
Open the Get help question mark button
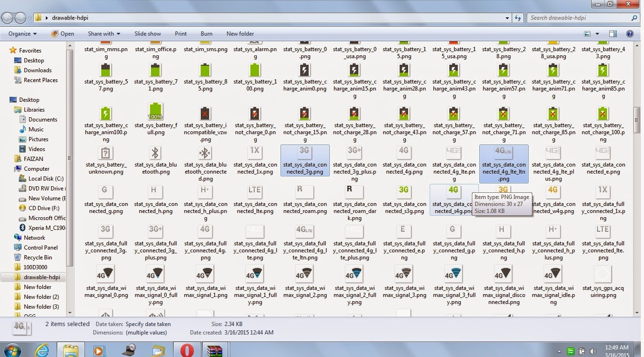629,34
